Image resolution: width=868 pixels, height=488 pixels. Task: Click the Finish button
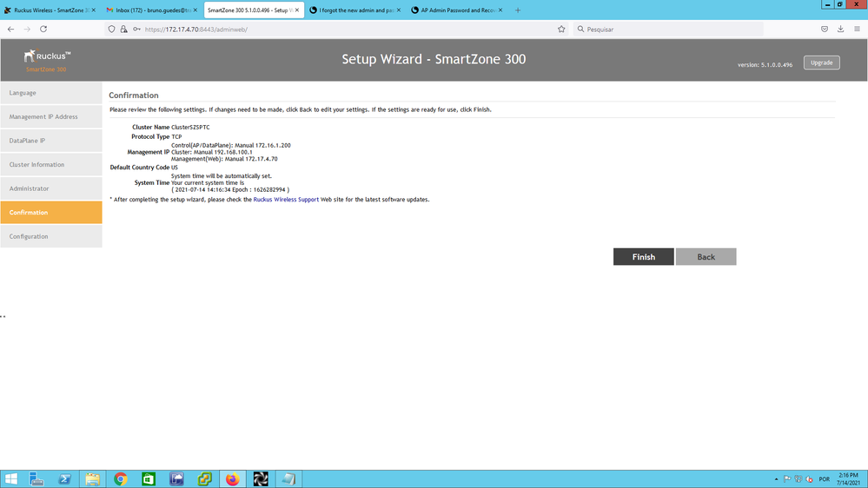[x=643, y=257]
